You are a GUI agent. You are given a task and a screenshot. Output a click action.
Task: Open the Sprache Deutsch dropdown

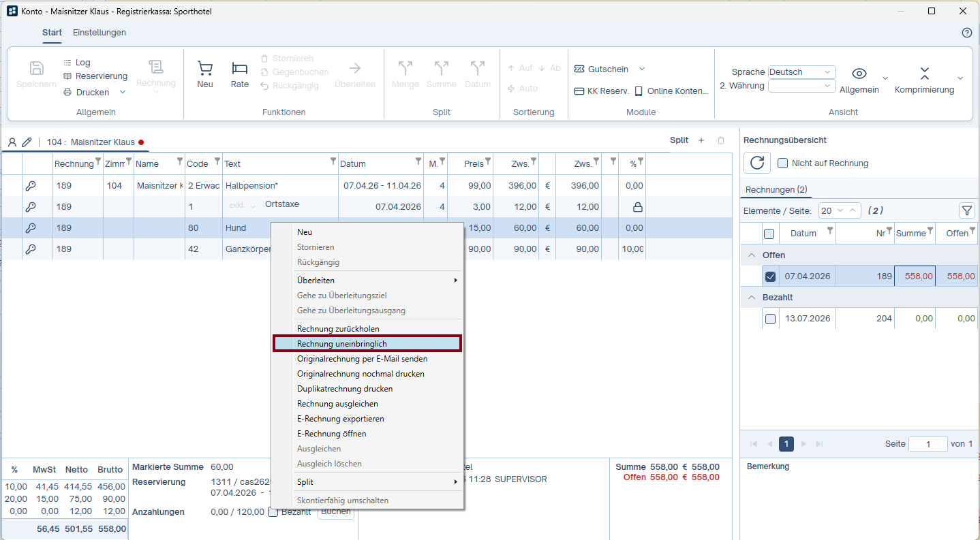coord(801,72)
